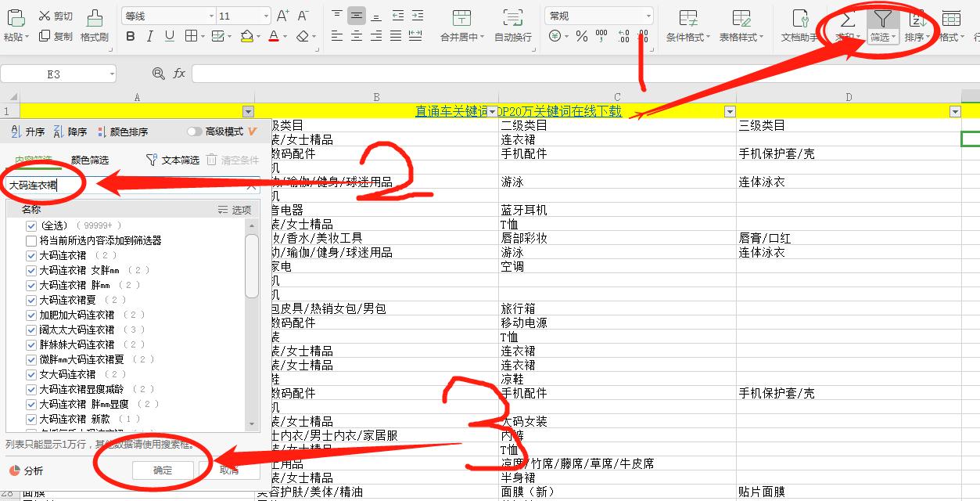Toggle bold formatting on selected cell
Viewport: 980px width, 501px height.
click(130, 36)
